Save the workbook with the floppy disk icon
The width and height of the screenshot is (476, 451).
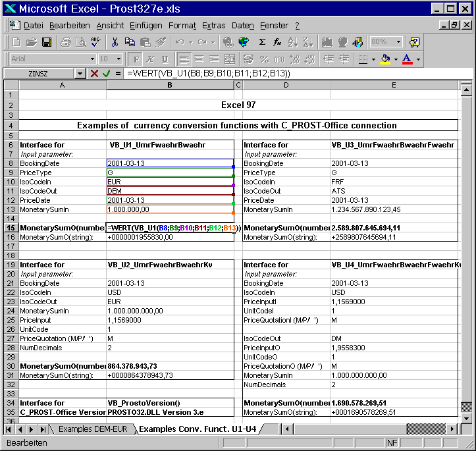click(x=47, y=42)
